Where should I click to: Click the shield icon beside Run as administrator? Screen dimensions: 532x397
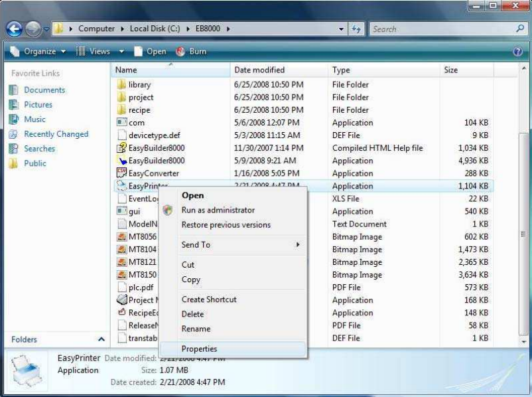pyautogui.click(x=168, y=210)
